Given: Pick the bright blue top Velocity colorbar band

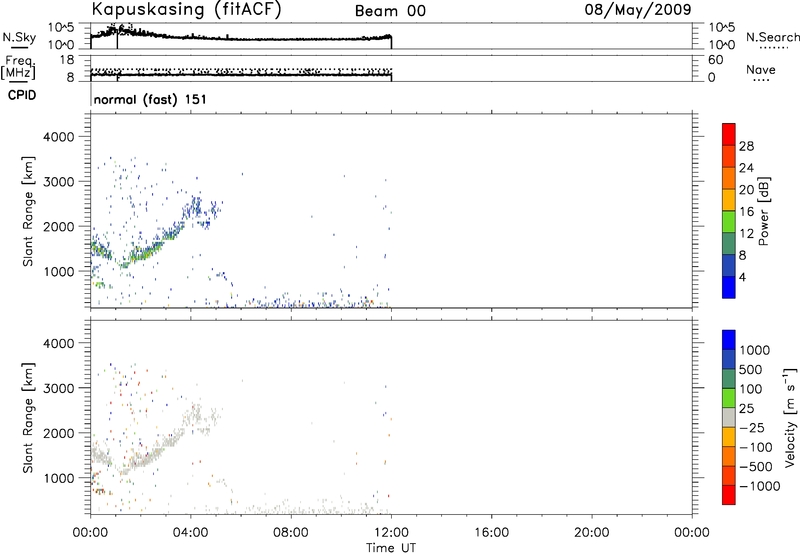Looking at the screenshot, I should [x=729, y=340].
